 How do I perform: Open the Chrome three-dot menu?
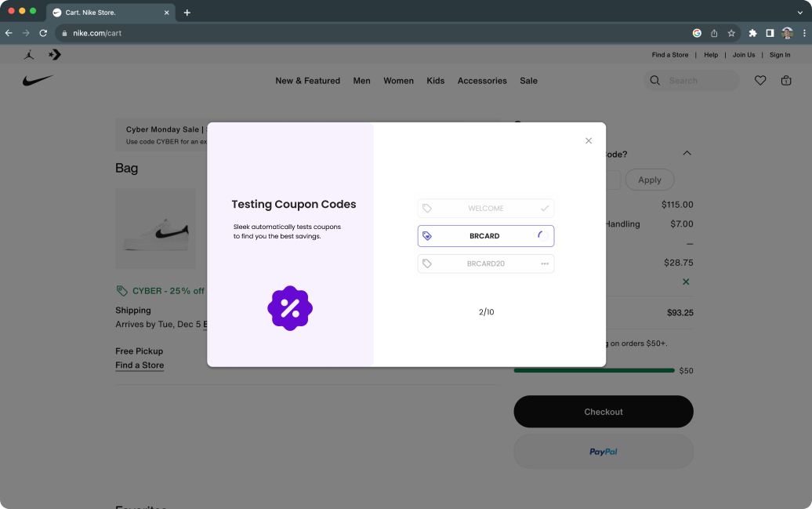point(803,33)
